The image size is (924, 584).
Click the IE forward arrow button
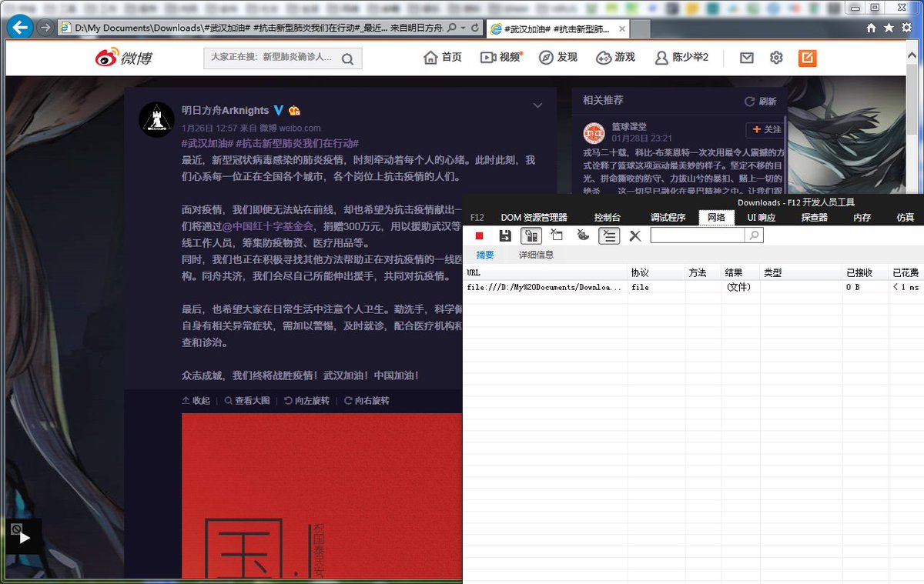tap(46, 28)
